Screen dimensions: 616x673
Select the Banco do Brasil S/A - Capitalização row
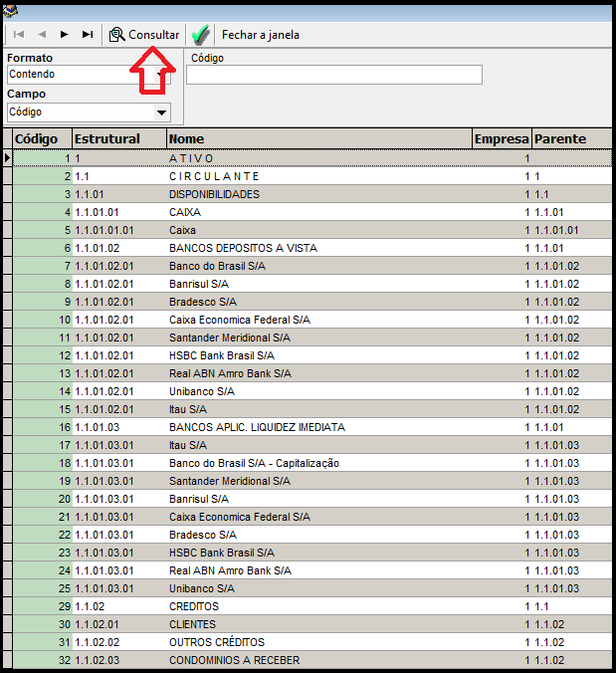point(254,463)
